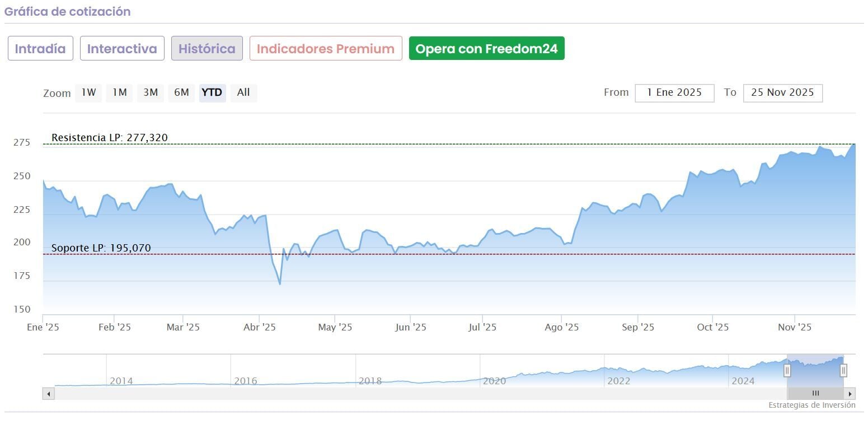
Task: Open Indicadores Premium
Action: pos(326,49)
